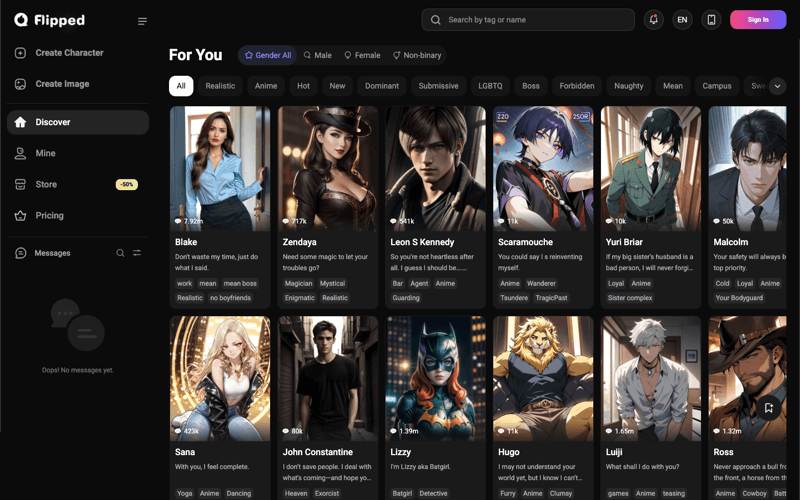
Task: Filter characters by Non-binary
Action: click(417, 55)
